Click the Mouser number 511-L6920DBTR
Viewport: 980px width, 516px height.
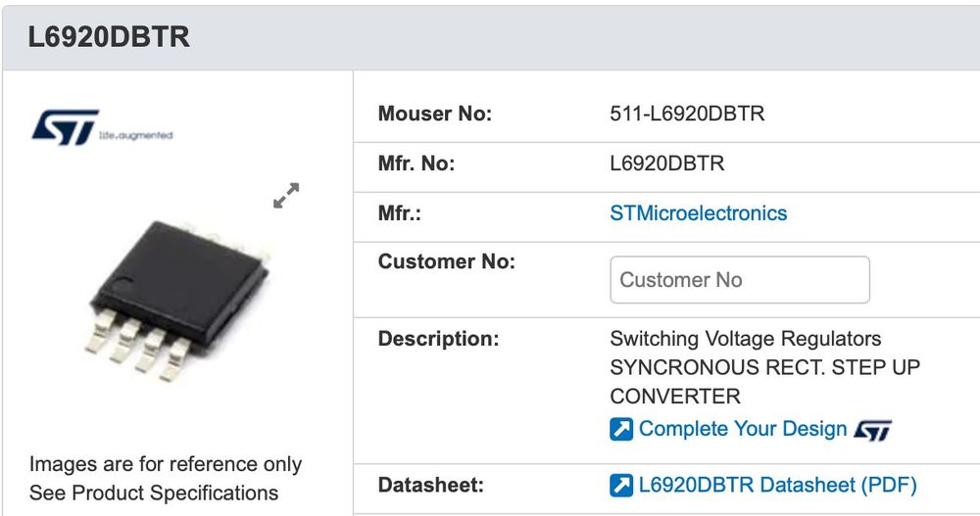click(687, 114)
